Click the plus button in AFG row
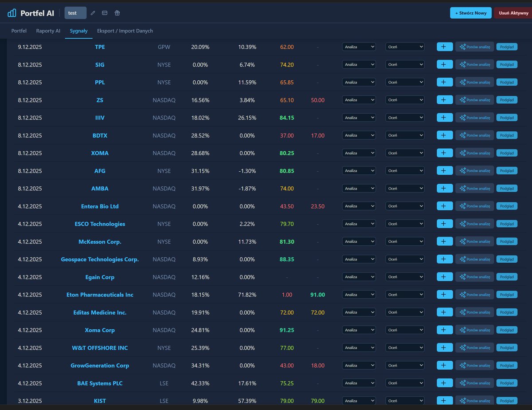This screenshot has width=532, height=410. point(445,170)
